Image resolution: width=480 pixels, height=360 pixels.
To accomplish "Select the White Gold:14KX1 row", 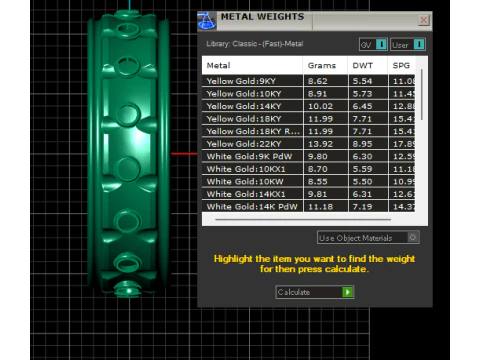I will pos(309,194).
